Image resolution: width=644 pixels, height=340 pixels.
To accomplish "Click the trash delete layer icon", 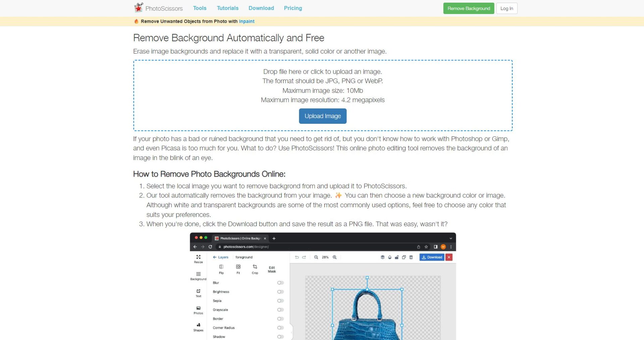I will click(411, 257).
